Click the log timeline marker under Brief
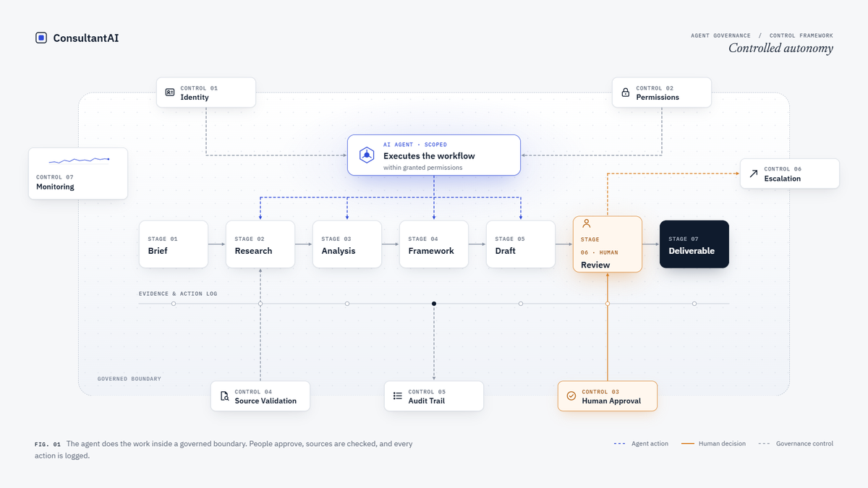The width and height of the screenshot is (868, 488). (x=174, y=304)
